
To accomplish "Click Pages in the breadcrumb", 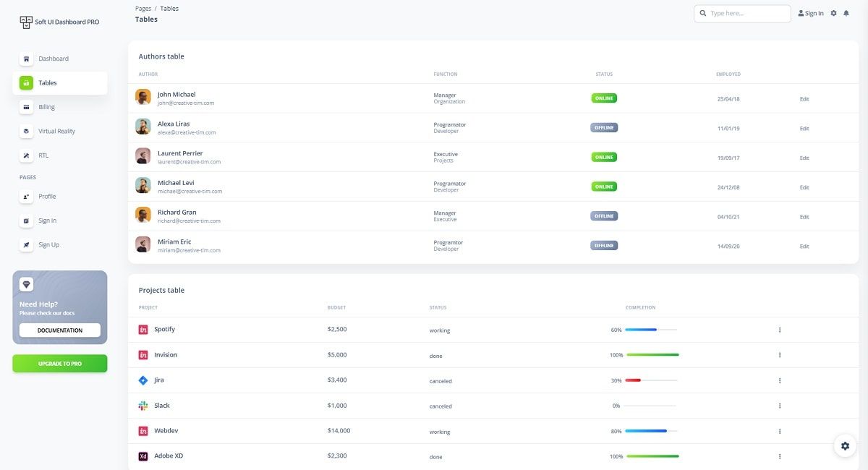I will coord(143,8).
